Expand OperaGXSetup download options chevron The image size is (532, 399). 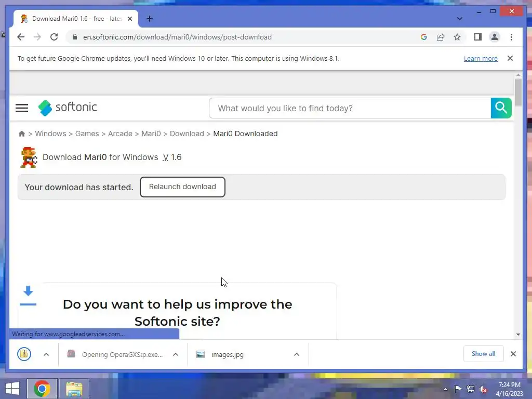(176, 354)
